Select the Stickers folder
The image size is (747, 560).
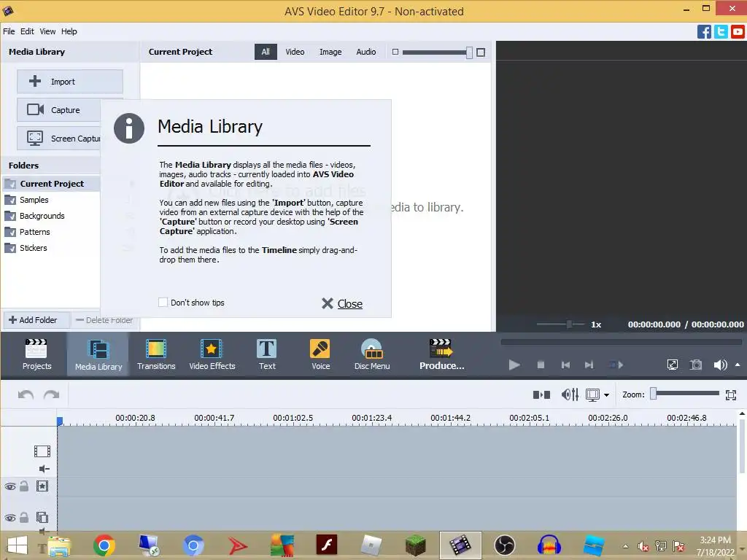coord(33,248)
